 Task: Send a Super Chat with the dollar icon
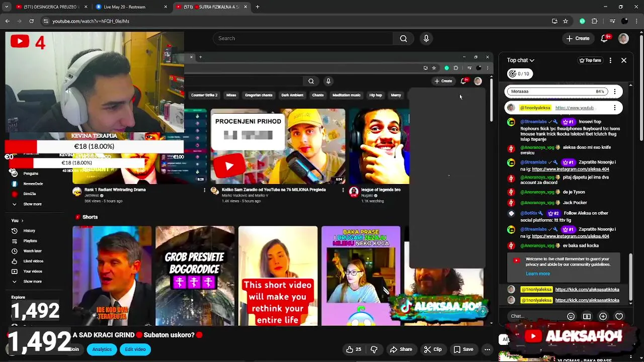point(587,316)
